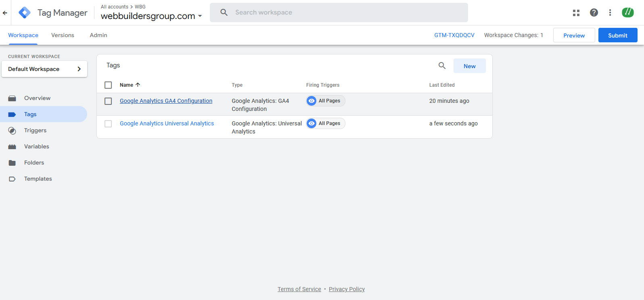Open the three-dot more options menu
The image size is (644, 300).
pyautogui.click(x=610, y=12)
